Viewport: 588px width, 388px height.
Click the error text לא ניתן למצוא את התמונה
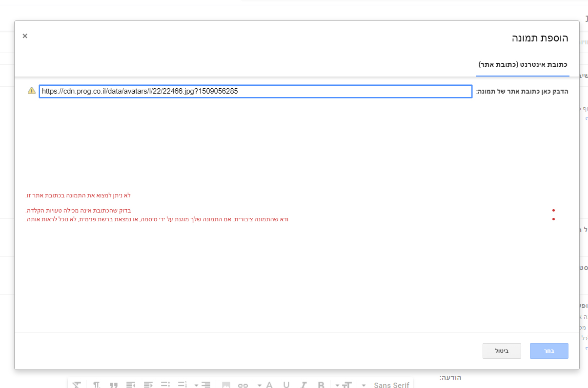78,195
